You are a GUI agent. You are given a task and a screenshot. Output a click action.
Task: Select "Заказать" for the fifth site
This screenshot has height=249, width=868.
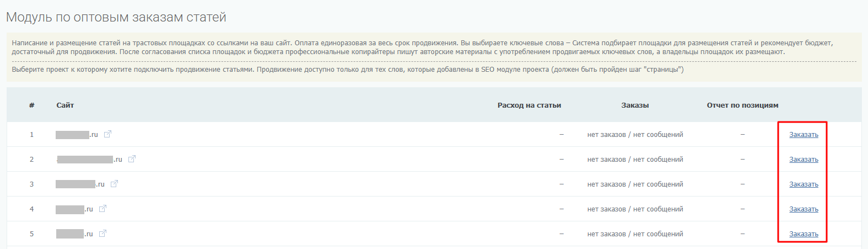pos(804,234)
